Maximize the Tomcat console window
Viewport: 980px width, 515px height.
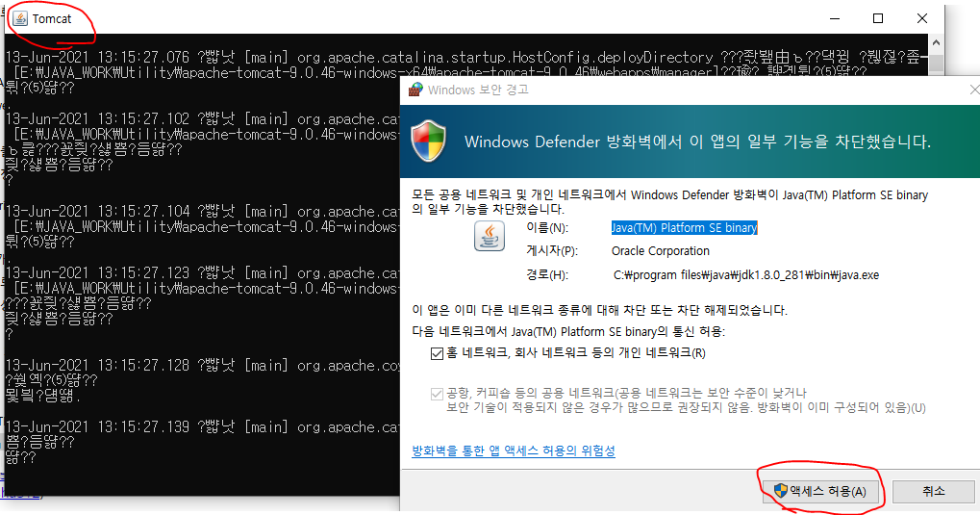point(878,19)
